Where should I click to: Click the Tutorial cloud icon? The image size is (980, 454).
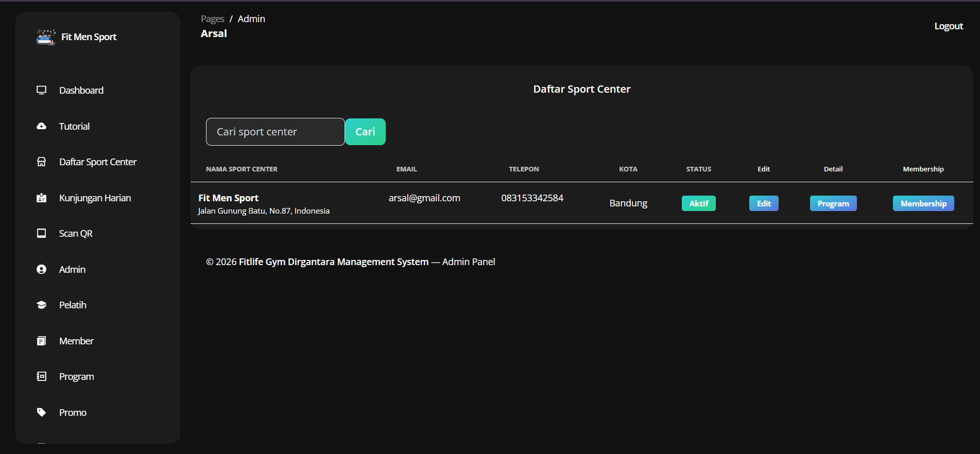pos(42,126)
